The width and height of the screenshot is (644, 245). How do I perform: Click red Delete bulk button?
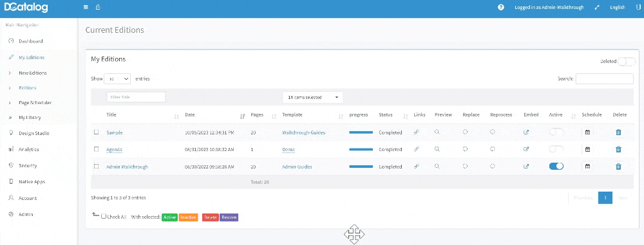[211, 217]
